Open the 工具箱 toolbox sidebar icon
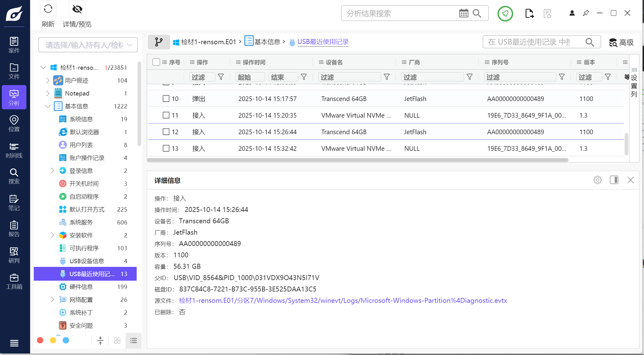This screenshot has height=355, width=644. (14, 282)
